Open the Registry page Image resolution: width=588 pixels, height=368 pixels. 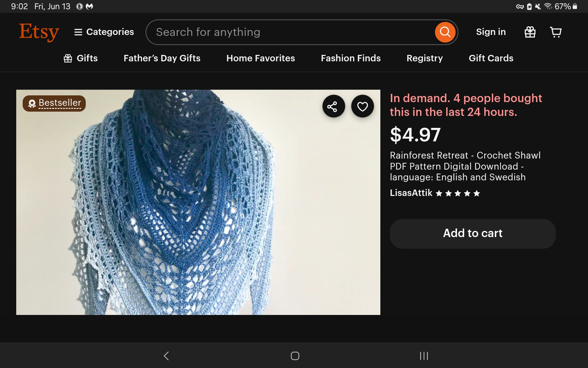pos(424,58)
